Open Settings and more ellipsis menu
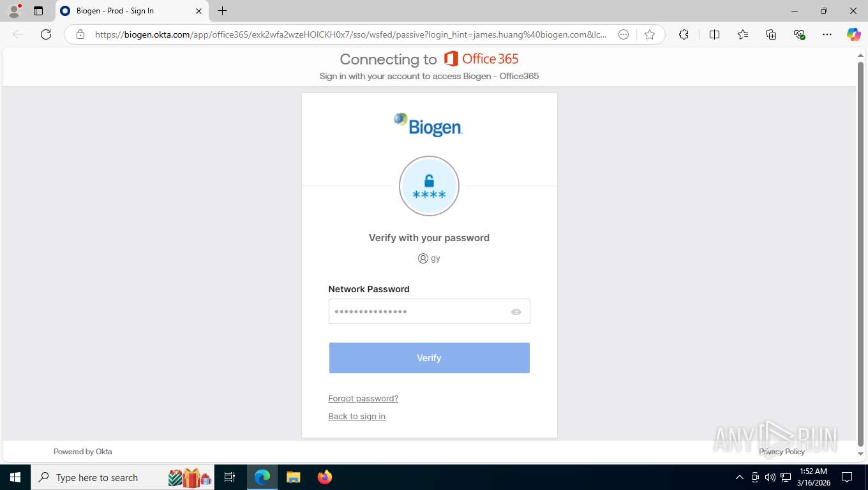Image resolution: width=868 pixels, height=490 pixels. pyautogui.click(x=827, y=34)
